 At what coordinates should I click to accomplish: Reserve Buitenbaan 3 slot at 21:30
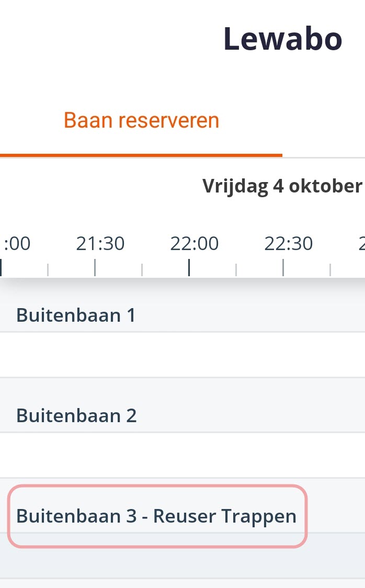[118, 556]
